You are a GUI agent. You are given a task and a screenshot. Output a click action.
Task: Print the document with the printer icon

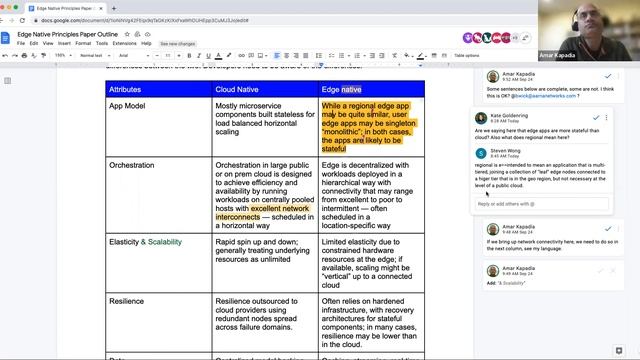coord(24,56)
